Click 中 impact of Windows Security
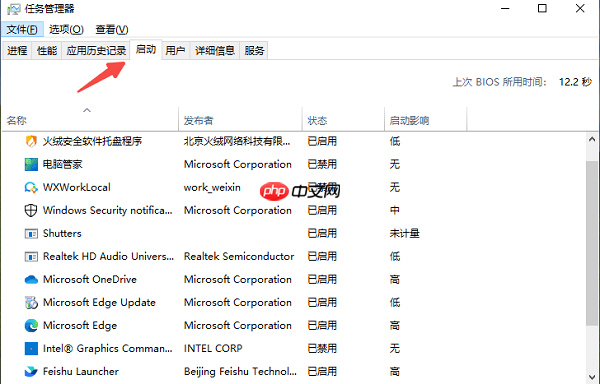The image size is (600, 384). tap(395, 210)
